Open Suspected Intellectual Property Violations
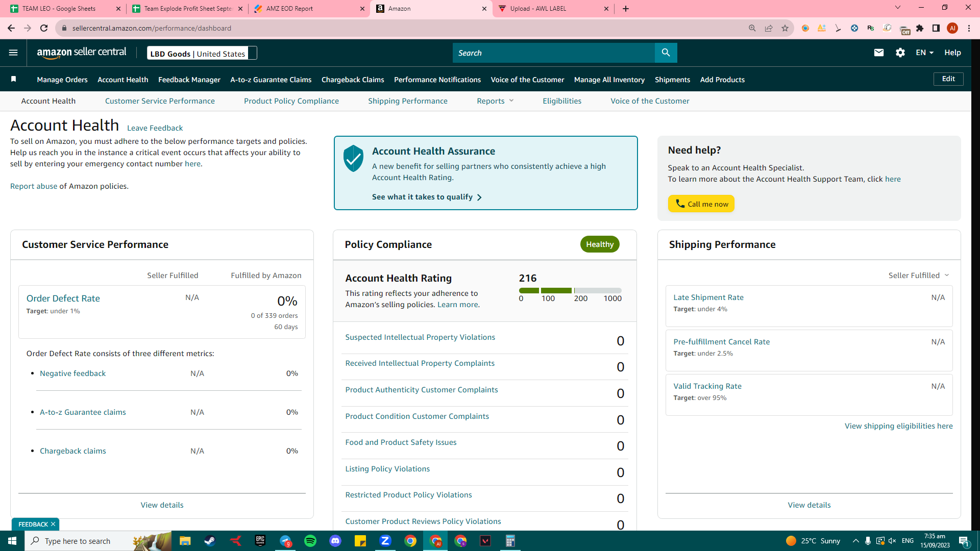This screenshot has width=980, height=551. tap(420, 337)
